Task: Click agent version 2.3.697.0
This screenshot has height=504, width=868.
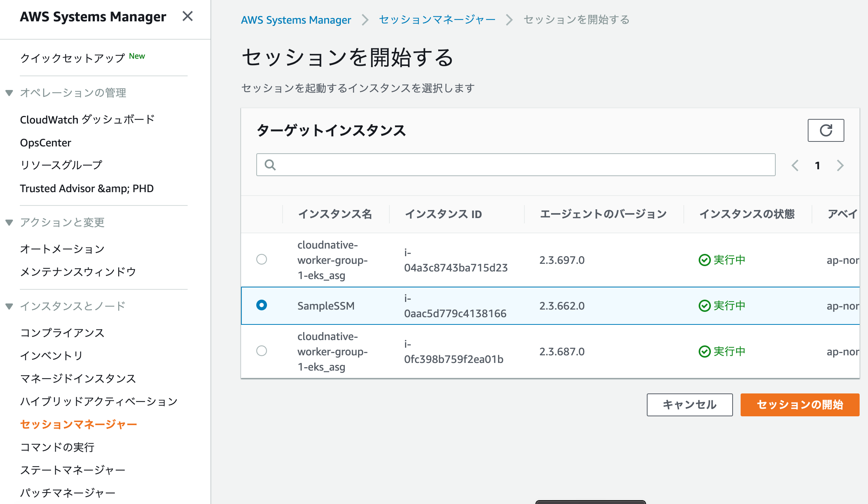Action: click(x=562, y=260)
